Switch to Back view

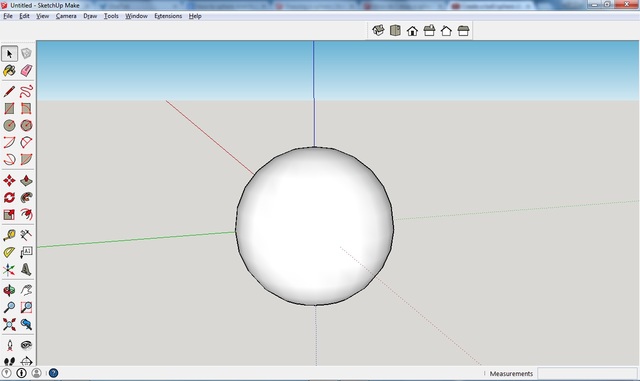[x=446, y=30]
